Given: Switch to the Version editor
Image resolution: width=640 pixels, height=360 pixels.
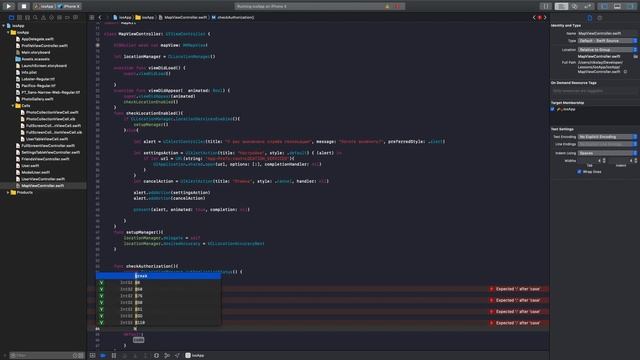Looking at the screenshot, I should coord(587,6).
